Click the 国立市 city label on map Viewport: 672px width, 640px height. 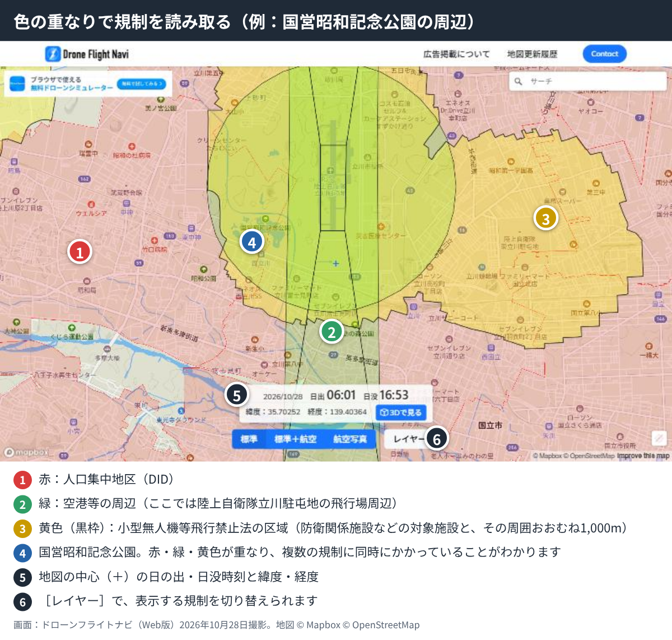490,425
